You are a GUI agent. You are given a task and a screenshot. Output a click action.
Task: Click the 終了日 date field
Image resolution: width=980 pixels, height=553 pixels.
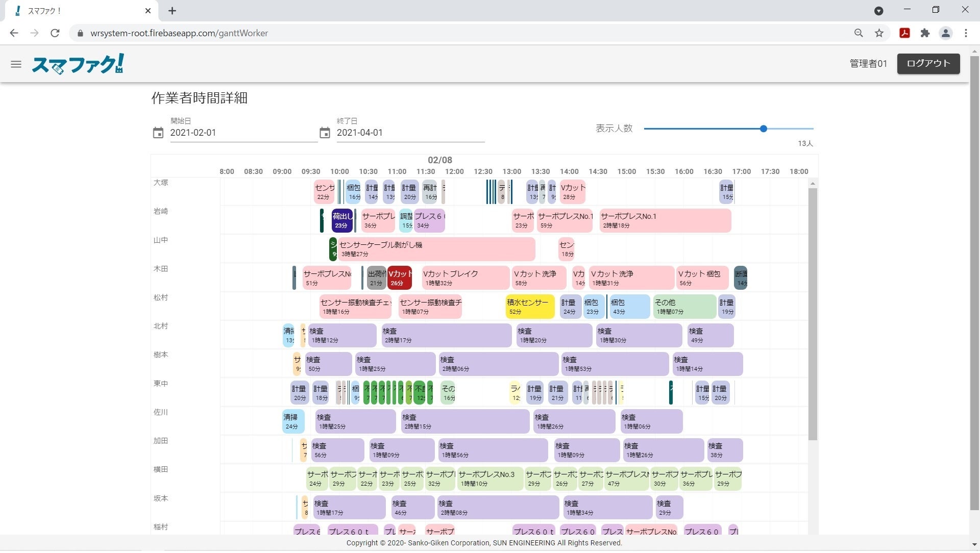pos(410,133)
